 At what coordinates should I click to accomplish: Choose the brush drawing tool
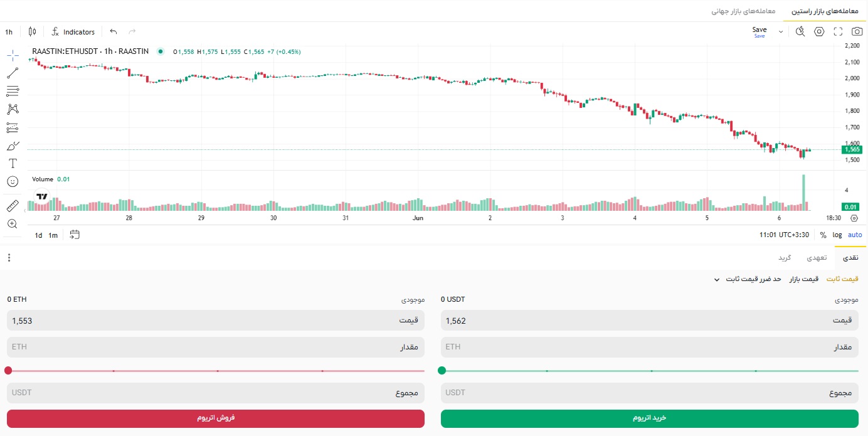tap(13, 146)
